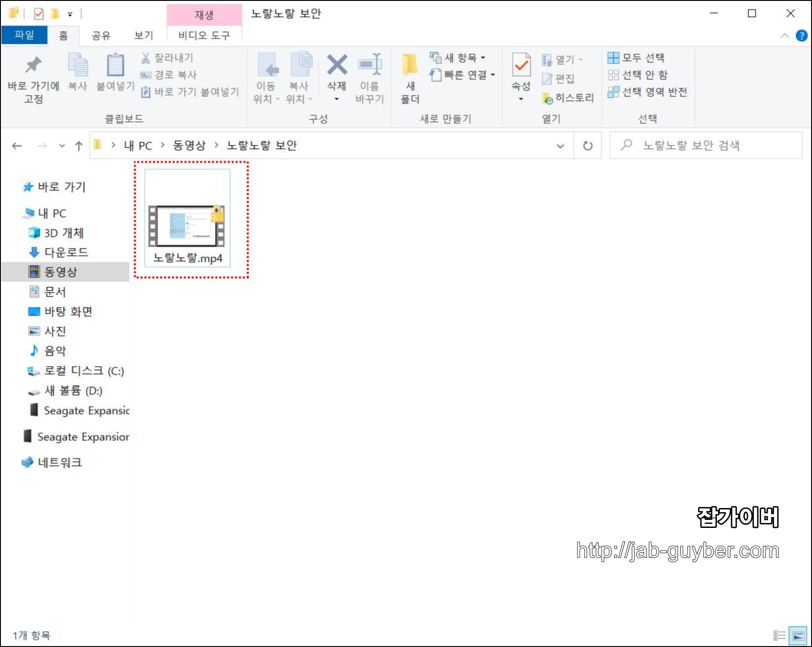Collapse the ribbon with the chevron
The image size is (812, 647).
coord(785,36)
